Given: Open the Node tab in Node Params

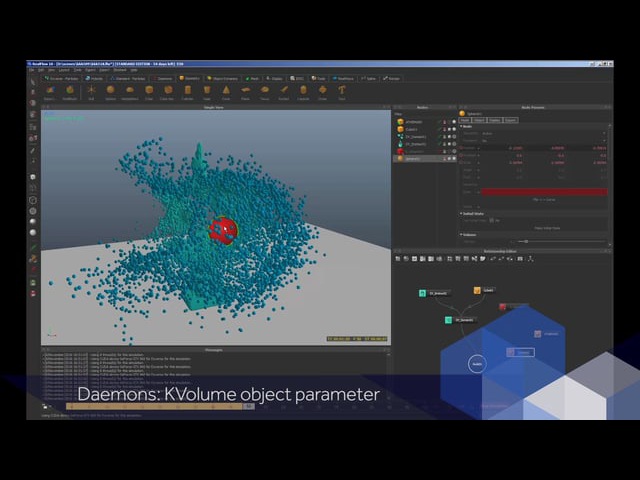Looking at the screenshot, I should [x=465, y=120].
